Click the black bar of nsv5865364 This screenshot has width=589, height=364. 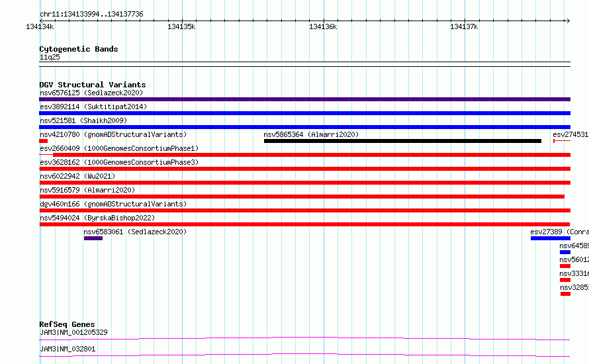[x=402, y=141]
